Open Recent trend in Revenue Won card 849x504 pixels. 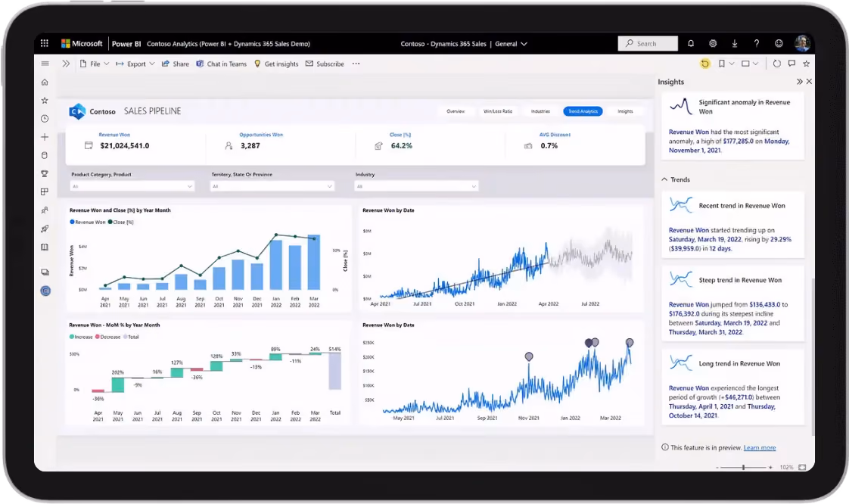732,224
